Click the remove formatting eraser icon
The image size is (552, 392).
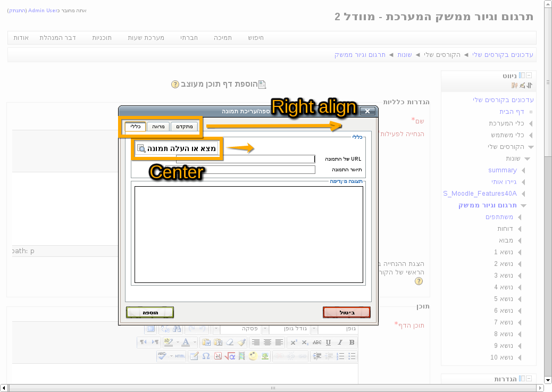230,343
